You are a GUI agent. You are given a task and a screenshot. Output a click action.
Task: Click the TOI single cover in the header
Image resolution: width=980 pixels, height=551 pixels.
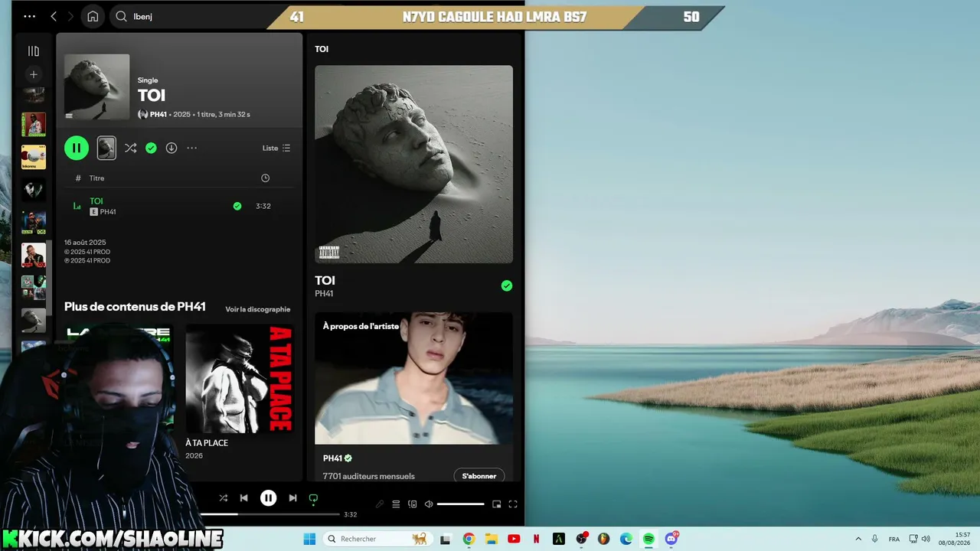pyautogui.click(x=96, y=86)
